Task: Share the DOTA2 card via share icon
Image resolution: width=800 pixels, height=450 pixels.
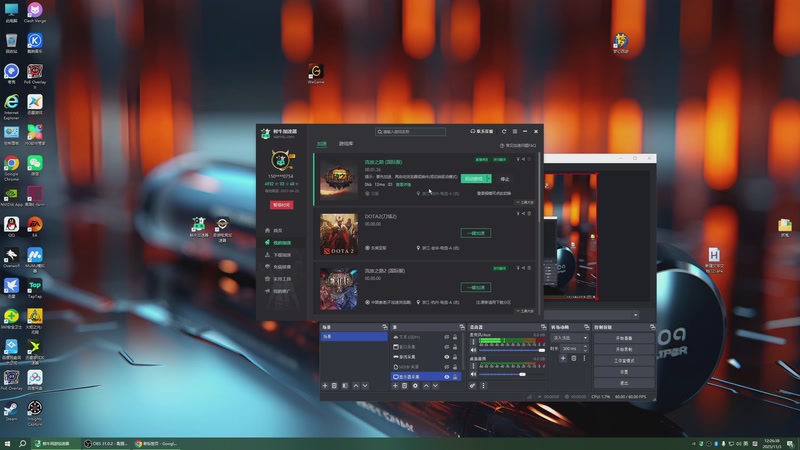Action: click(523, 214)
